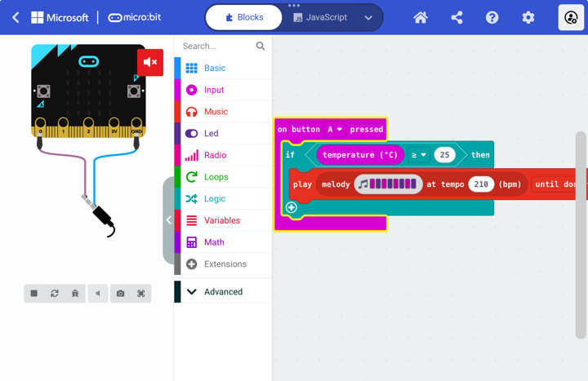Launch the simulator in full screen

point(140,294)
